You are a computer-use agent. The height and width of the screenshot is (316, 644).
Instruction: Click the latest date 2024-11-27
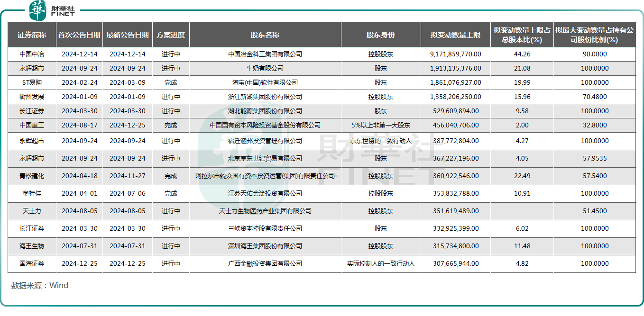[x=127, y=176]
